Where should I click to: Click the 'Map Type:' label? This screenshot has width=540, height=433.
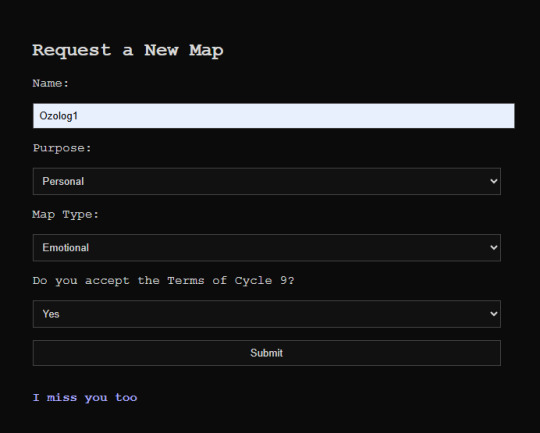click(x=65, y=215)
